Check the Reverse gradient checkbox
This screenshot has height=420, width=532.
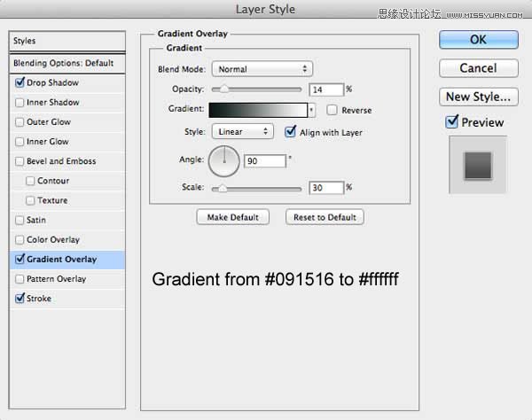(332, 110)
